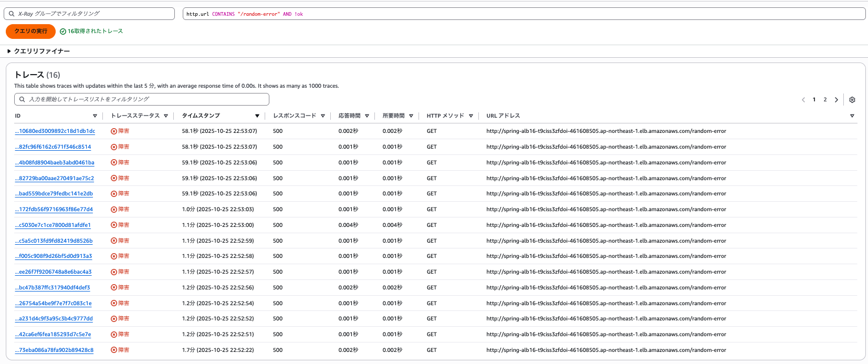Sort by ID column arrow
Viewport: 868px width, 364px height.
[95, 116]
